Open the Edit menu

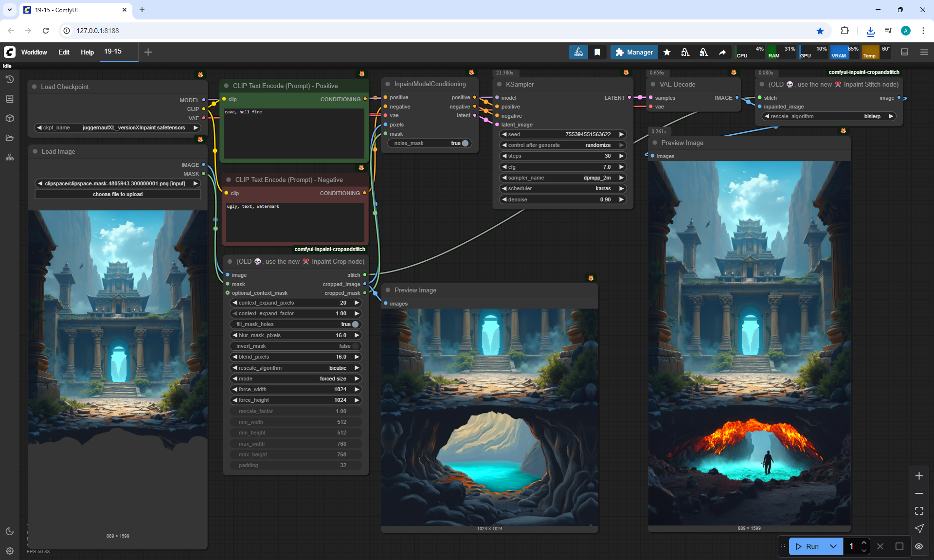(x=64, y=52)
